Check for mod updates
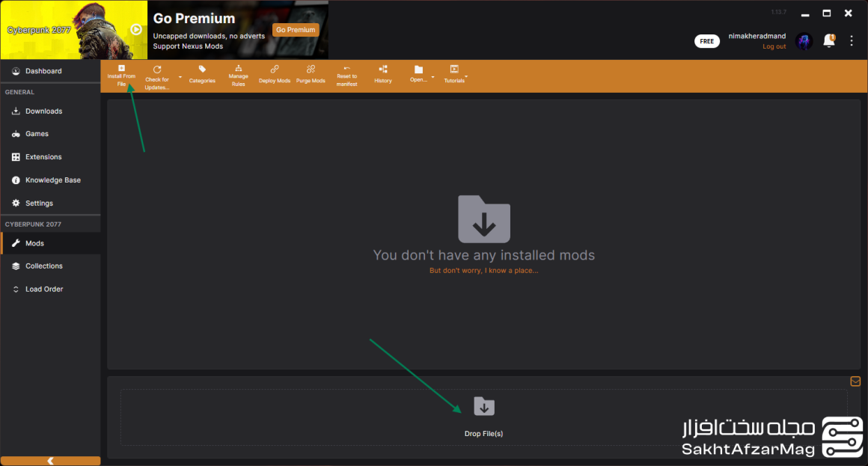This screenshot has height=466, width=868. tap(156, 76)
